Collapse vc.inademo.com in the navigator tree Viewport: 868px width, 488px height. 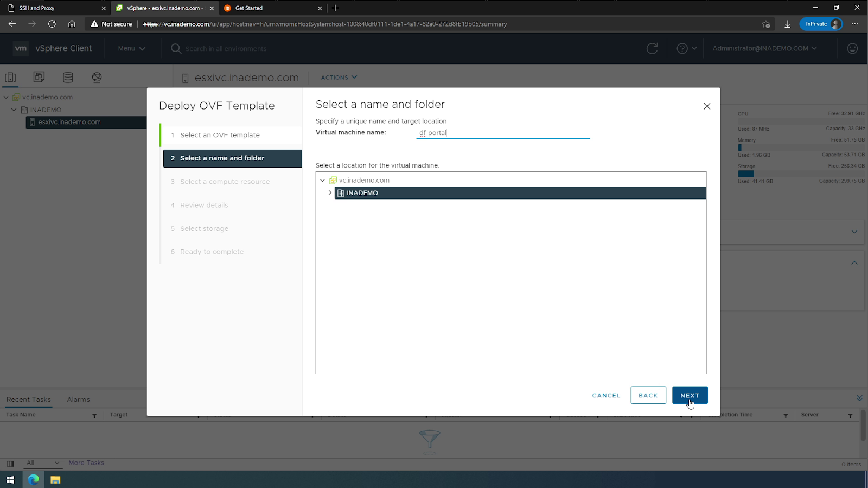point(6,97)
